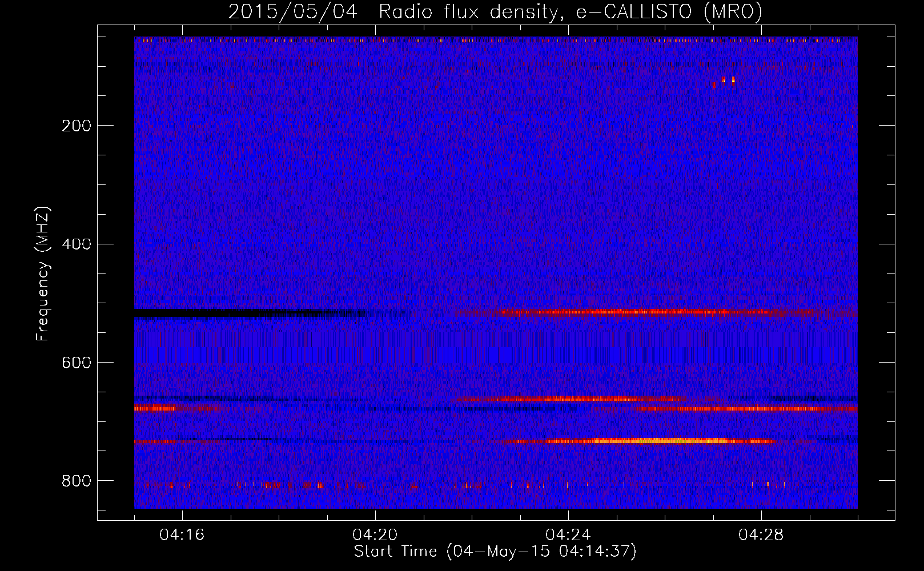Click the plot title '2015/05/04 Radio flux density'
The height and width of the screenshot is (571, 924).
click(495, 11)
